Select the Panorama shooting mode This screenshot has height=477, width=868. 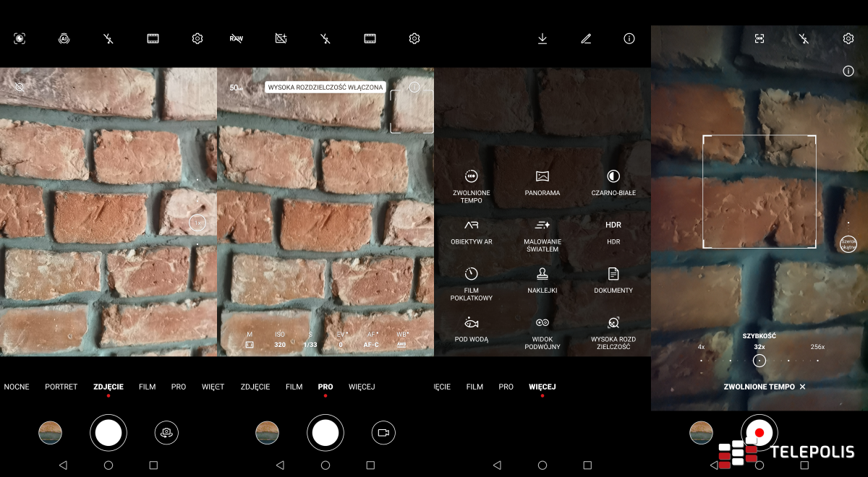tap(542, 183)
